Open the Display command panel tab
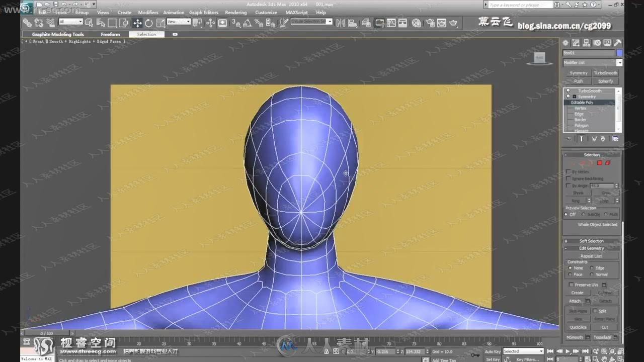Screen dimensions: 644x362 coord(607,43)
